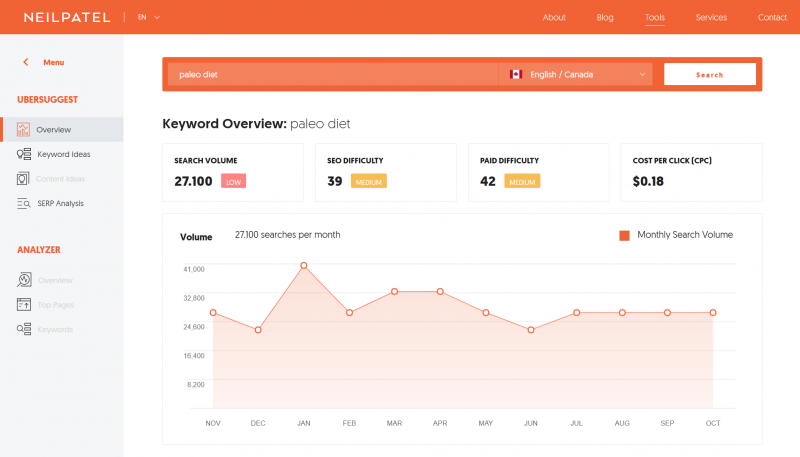This screenshot has height=457, width=800.
Task: Click the SEO Difficulty value 39
Action: pos(335,181)
